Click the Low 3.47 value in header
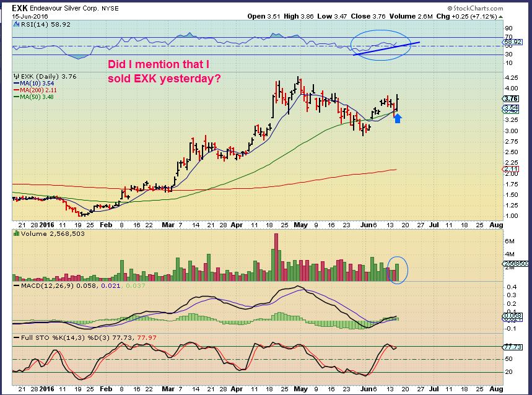The image size is (532, 395). click(332, 16)
